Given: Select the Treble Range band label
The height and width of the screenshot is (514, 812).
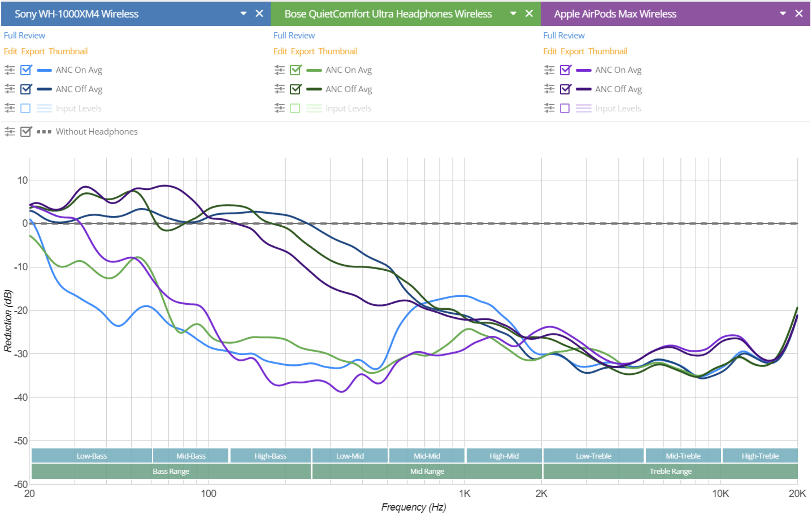Looking at the screenshot, I should 670,471.
